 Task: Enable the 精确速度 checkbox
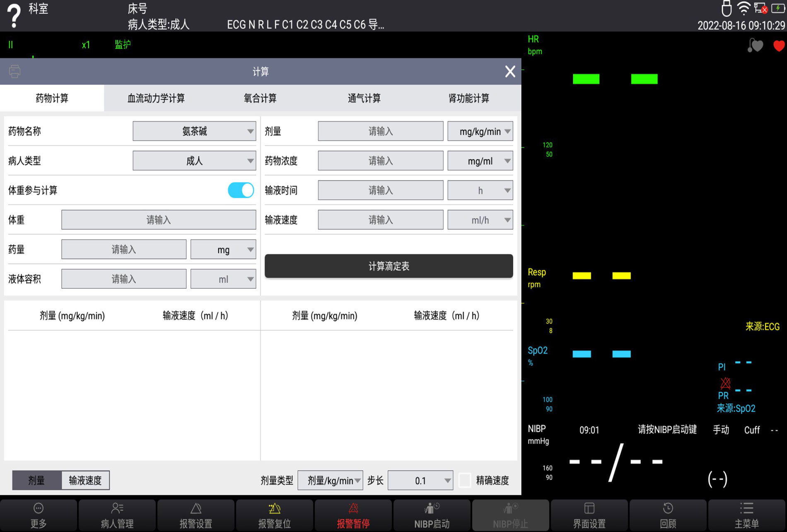(465, 480)
